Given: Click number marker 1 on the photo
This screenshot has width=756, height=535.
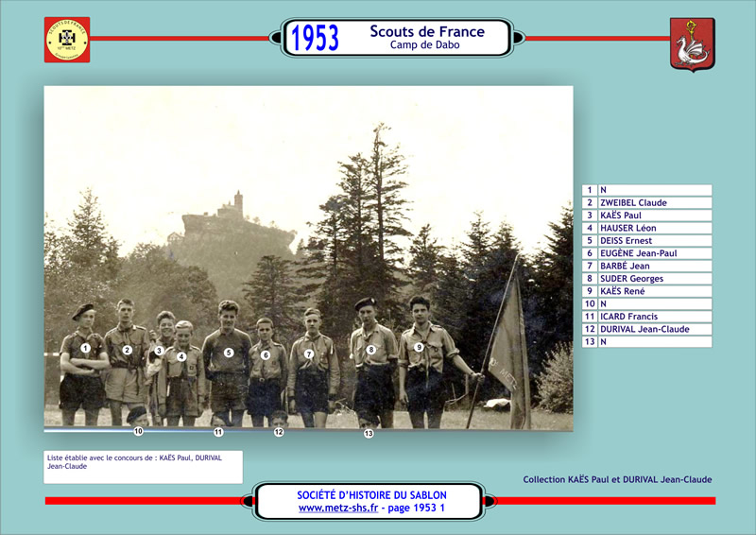Looking at the screenshot, I should (85, 348).
